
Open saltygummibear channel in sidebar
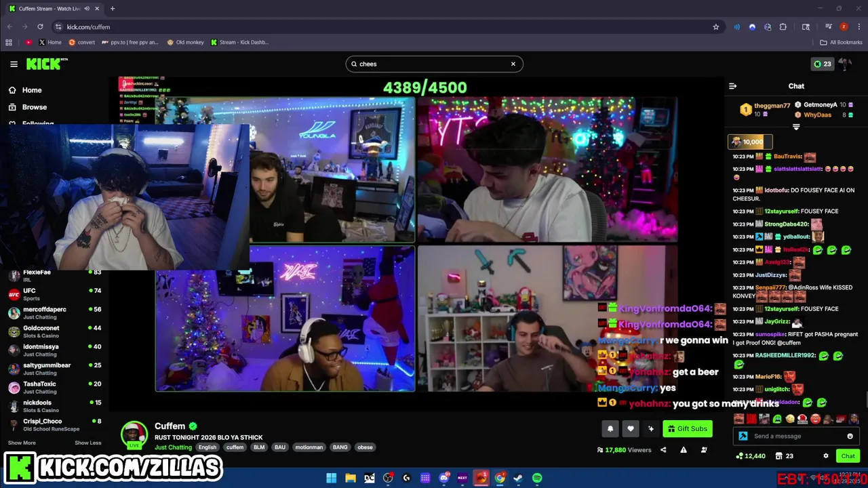(x=54, y=369)
